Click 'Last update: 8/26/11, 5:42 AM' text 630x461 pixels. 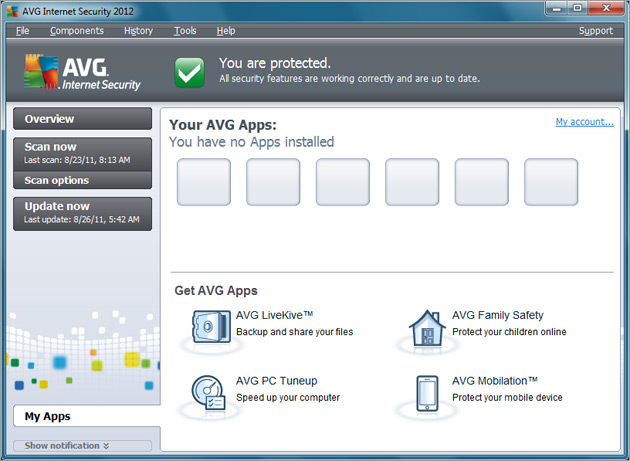[x=82, y=219]
